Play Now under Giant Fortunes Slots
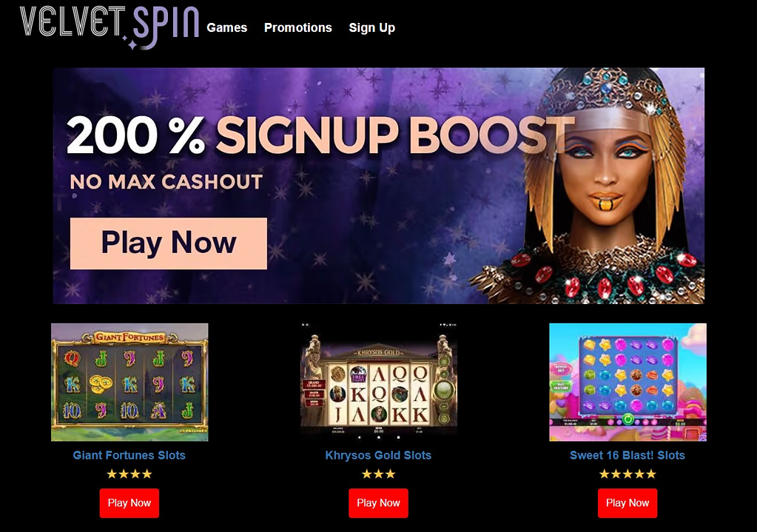This screenshot has width=757, height=532. point(129,503)
